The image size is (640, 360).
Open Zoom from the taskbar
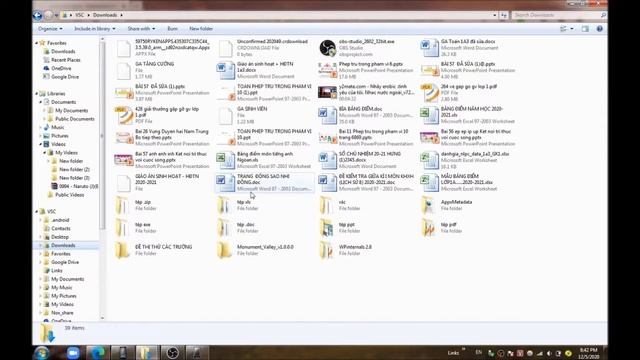click(73, 353)
